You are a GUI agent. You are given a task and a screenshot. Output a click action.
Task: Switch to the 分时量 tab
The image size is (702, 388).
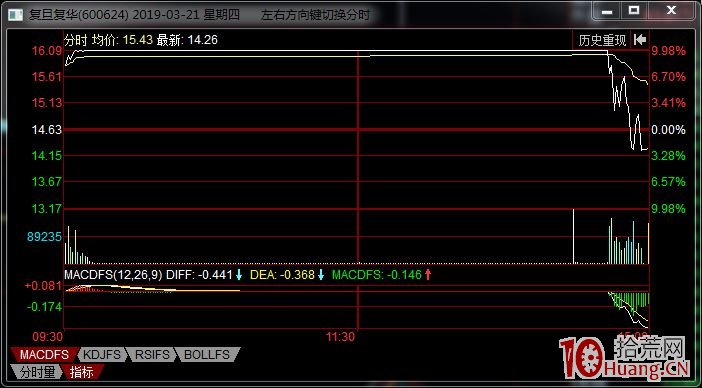point(38,371)
